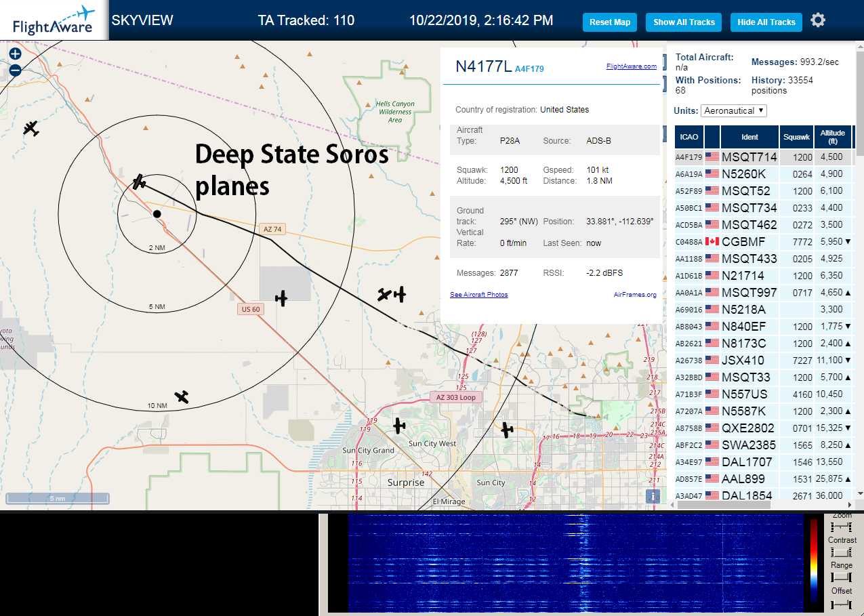This screenshot has height=616, width=864.
Task: Select the N557US aircraft row
Action: pos(764,394)
